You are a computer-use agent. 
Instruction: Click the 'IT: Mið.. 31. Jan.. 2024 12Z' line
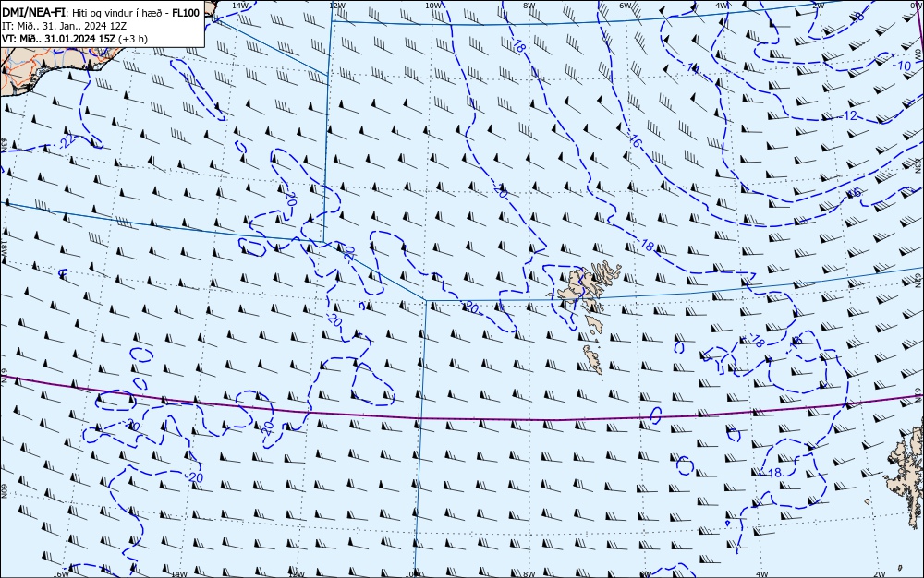[x=65, y=26]
